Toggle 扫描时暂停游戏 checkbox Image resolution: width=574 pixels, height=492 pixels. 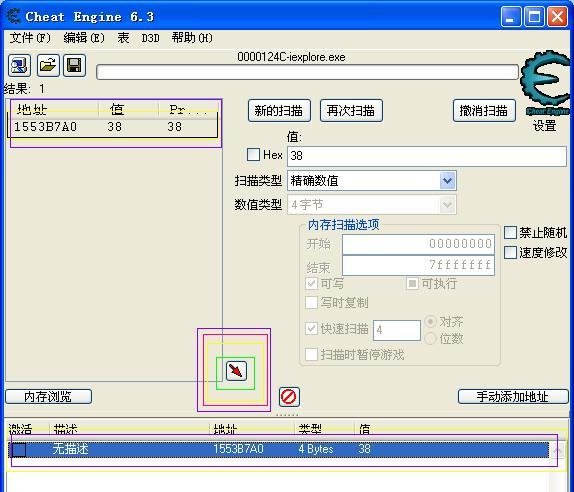coord(311,354)
